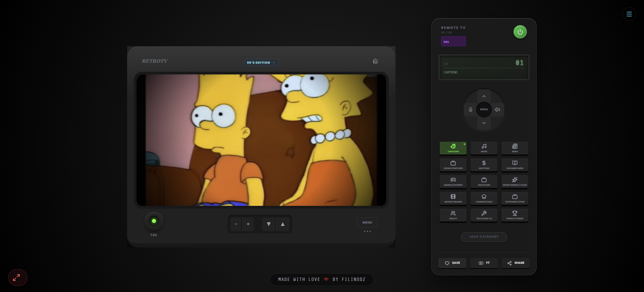Open the MENU button on the TV panel
This screenshot has width=644, height=292.
coord(367,223)
